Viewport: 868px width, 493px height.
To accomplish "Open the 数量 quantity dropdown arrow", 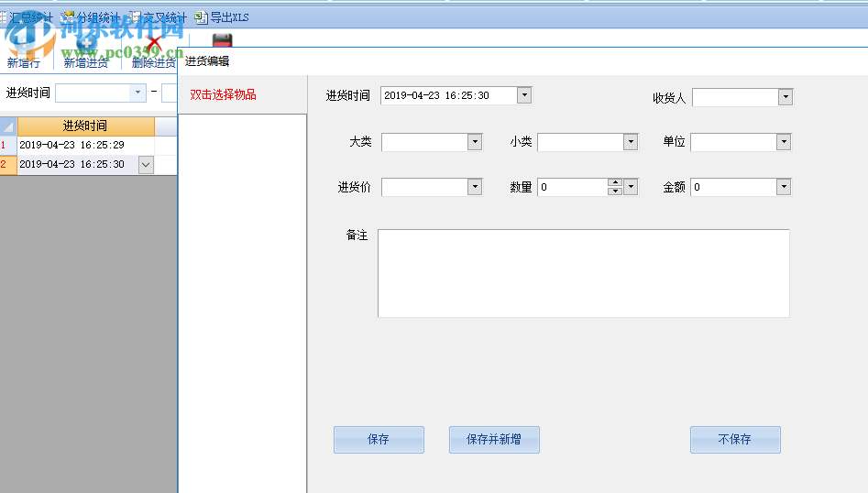I will pos(631,187).
